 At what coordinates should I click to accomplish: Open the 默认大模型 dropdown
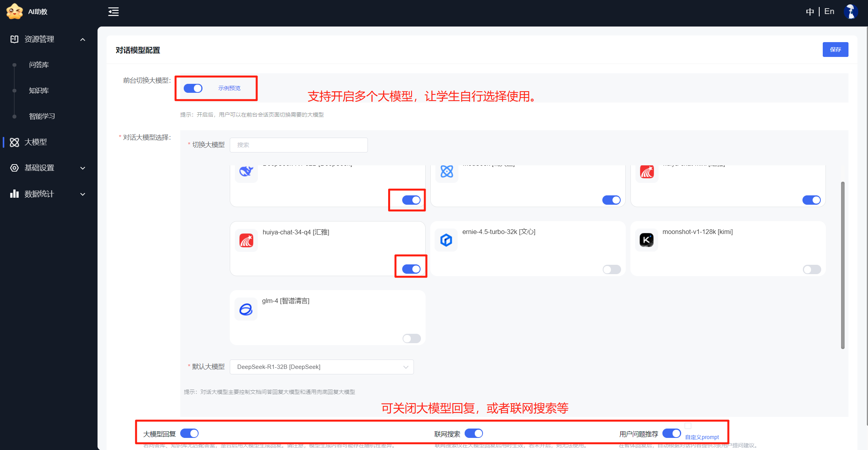click(x=321, y=367)
